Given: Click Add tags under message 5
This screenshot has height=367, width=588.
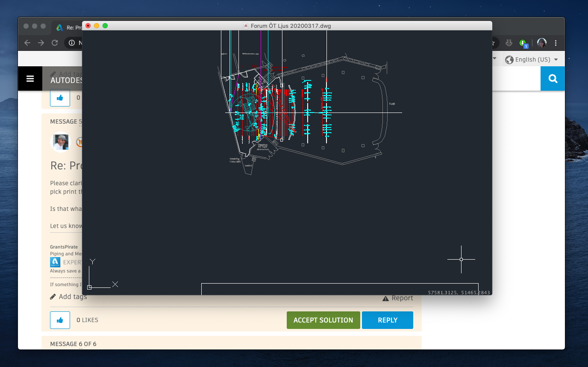Looking at the screenshot, I should coord(68,296).
